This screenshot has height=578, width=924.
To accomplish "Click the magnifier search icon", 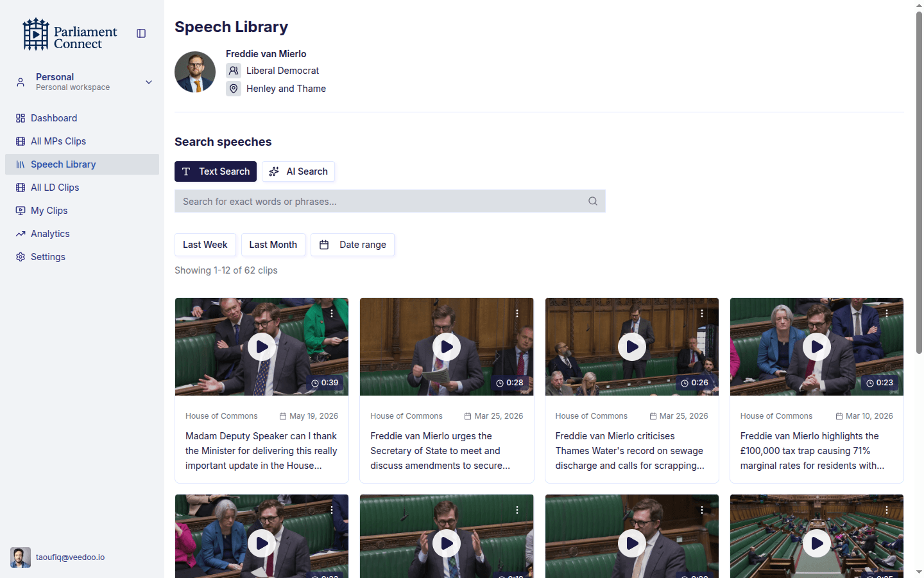I will [593, 201].
